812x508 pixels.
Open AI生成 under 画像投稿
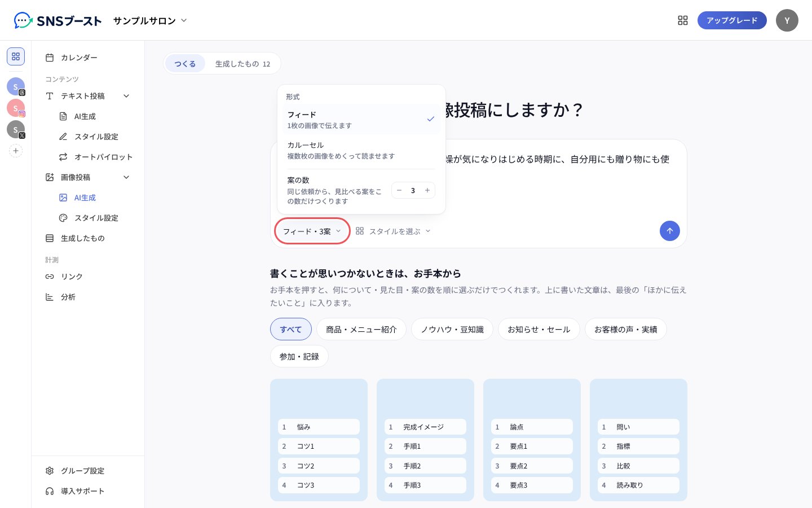pos(95,198)
